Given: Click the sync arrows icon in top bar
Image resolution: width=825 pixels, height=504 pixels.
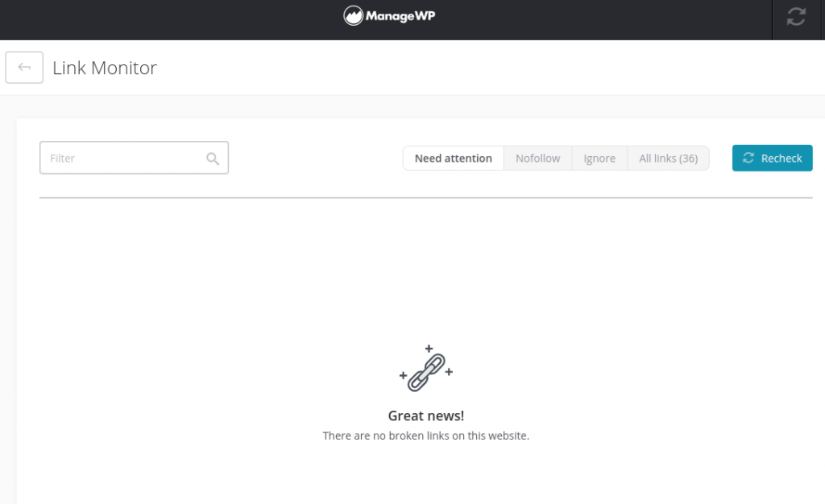Looking at the screenshot, I should pos(796,17).
